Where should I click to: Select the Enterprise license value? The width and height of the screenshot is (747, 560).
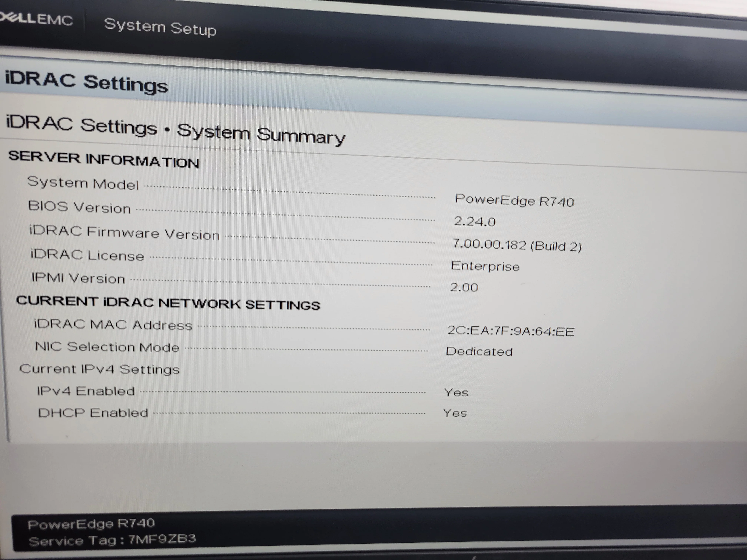pyautogui.click(x=485, y=266)
